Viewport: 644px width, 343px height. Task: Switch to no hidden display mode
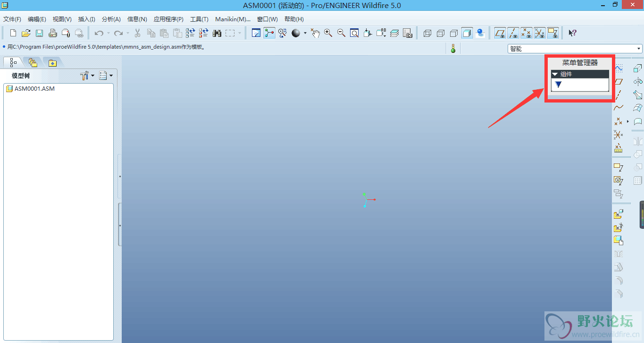pyautogui.click(x=454, y=33)
